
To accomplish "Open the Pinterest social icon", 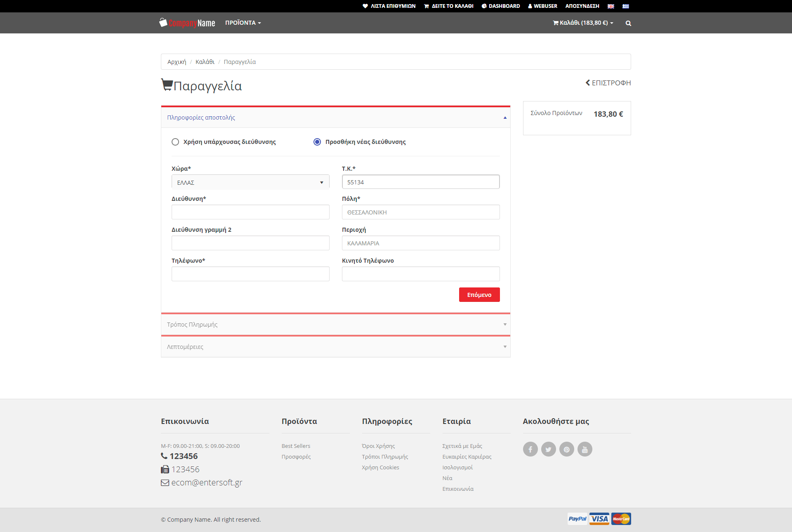I will [567, 449].
